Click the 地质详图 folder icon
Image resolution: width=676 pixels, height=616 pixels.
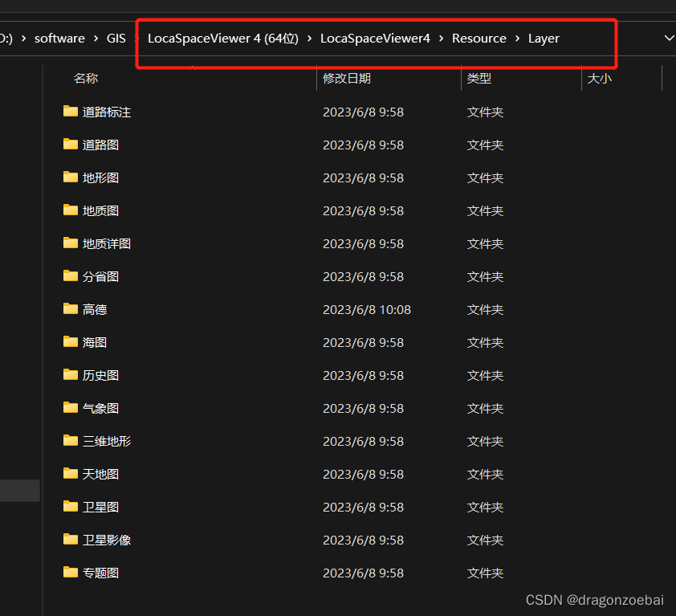coord(71,243)
